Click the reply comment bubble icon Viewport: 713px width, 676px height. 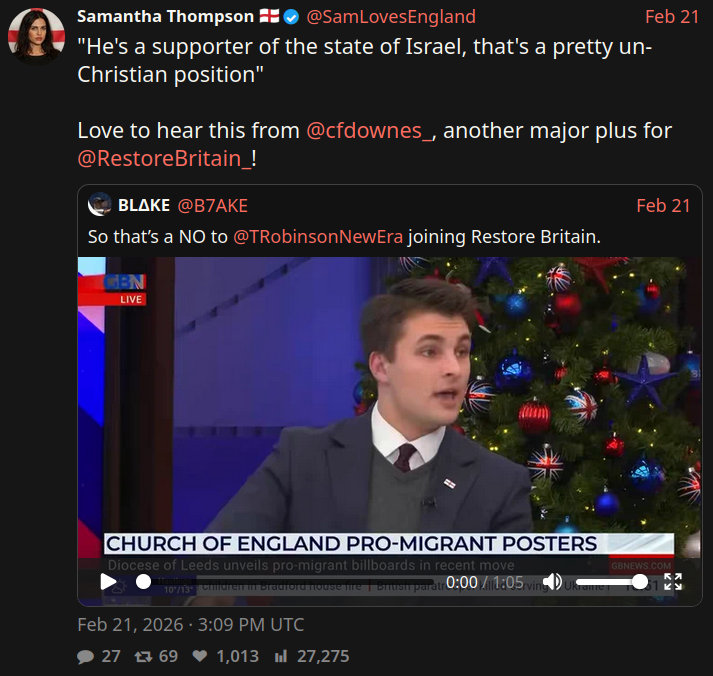tap(85, 656)
